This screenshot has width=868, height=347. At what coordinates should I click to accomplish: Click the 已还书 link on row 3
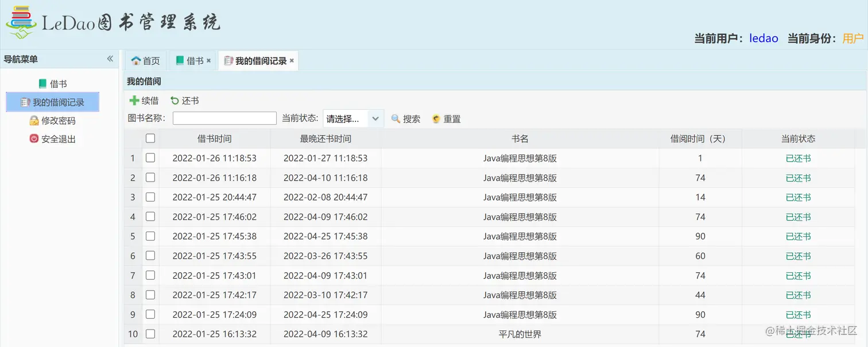(799, 197)
